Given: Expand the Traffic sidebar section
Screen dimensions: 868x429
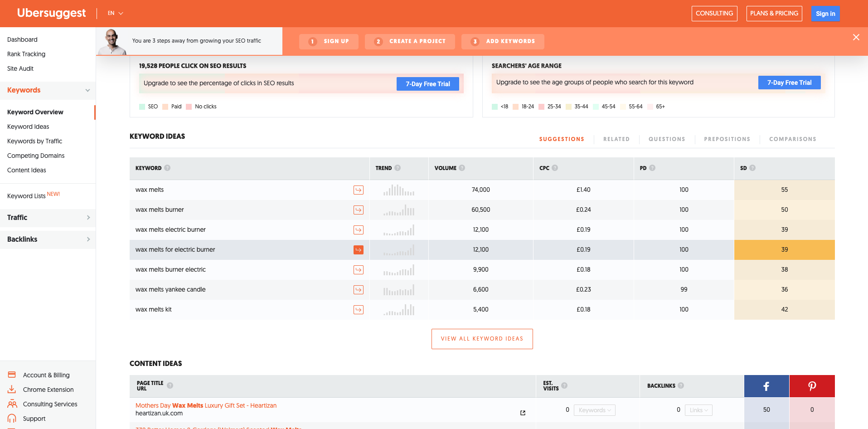Looking at the screenshot, I should [x=88, y=218].
